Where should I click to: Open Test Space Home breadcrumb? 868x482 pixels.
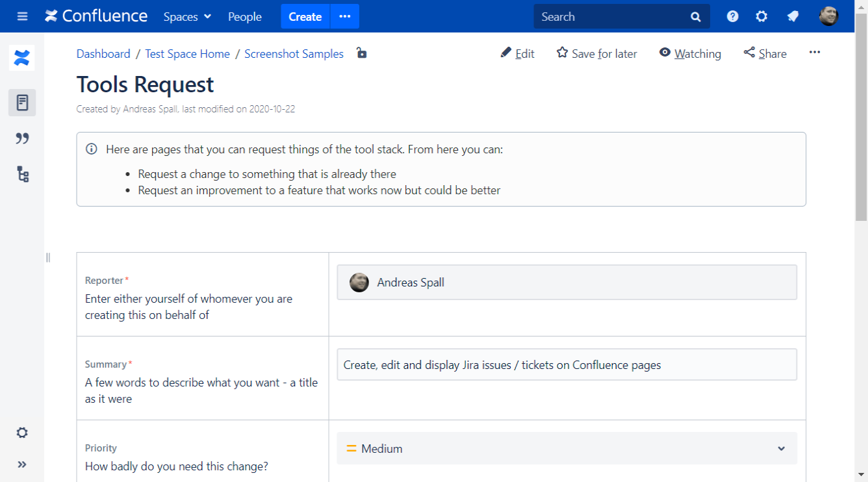pos(187,54)
